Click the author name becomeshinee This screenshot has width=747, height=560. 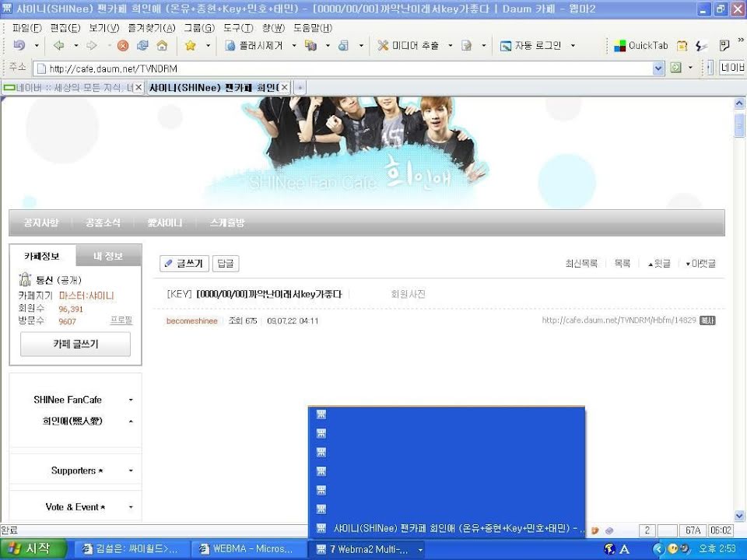click(x=191, y=321)
